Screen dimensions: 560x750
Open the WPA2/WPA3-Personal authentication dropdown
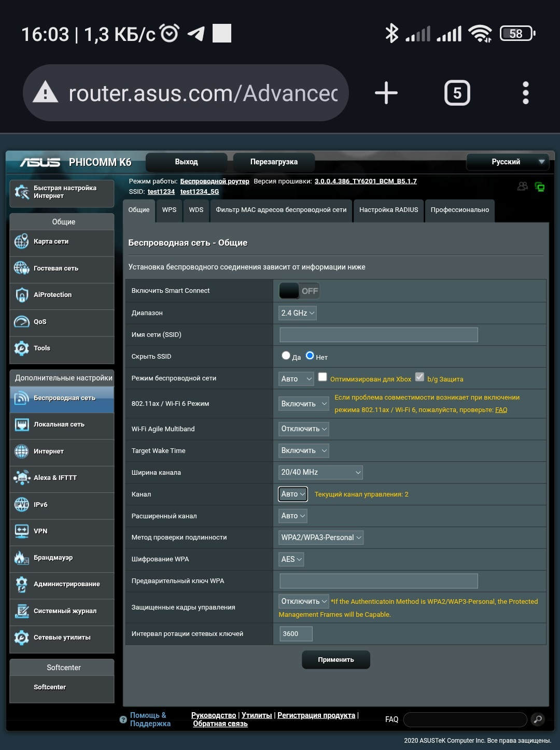[320, 537]
